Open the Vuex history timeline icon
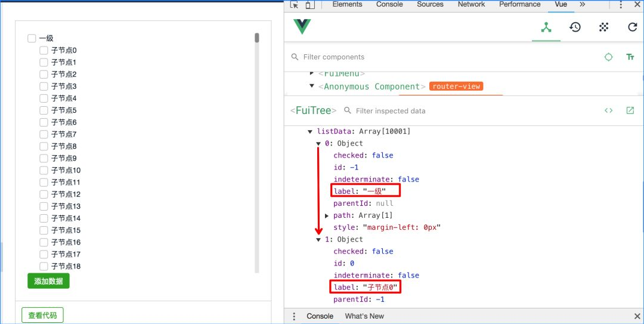 (575, 27)
